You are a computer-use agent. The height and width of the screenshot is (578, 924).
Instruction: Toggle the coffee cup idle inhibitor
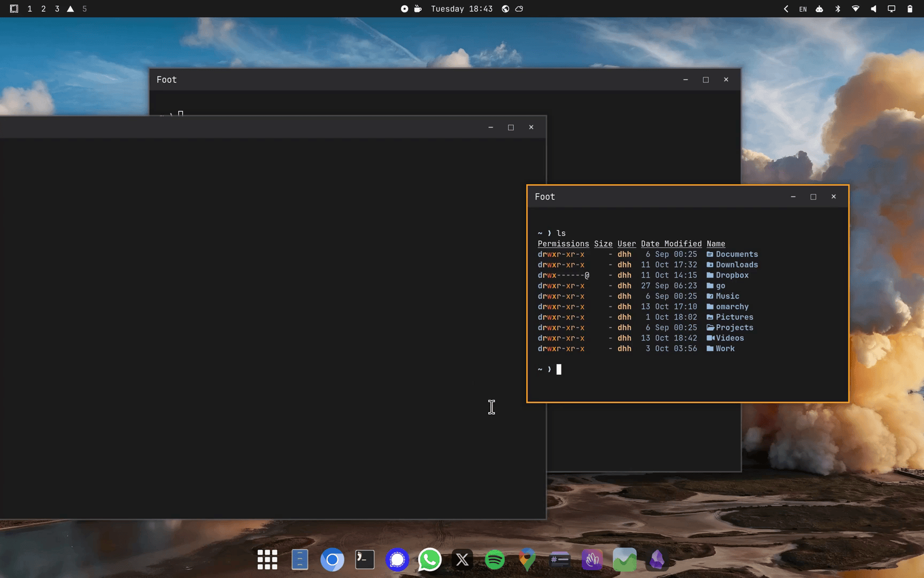[x=418, y=9]
